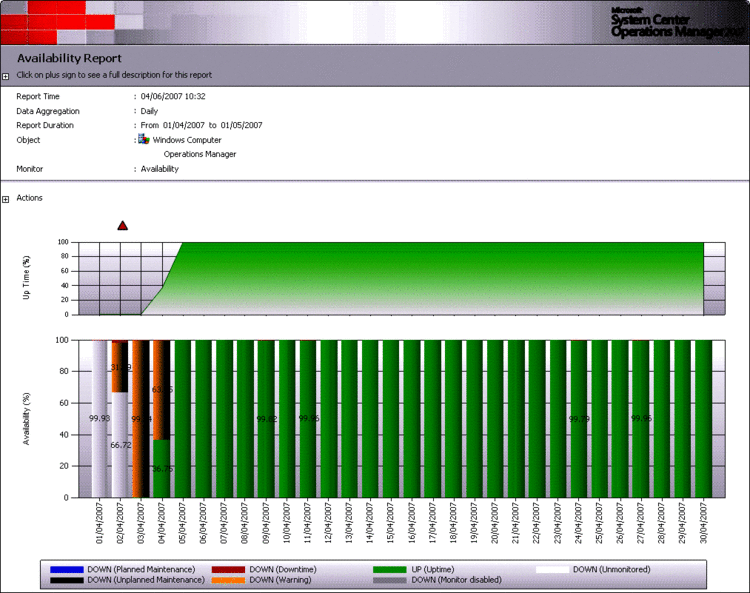The width and height of the screenshot is (750, 593).
Task: Select the black Unplanned Maintenance legend swatch
Action: tap(66, 579)
